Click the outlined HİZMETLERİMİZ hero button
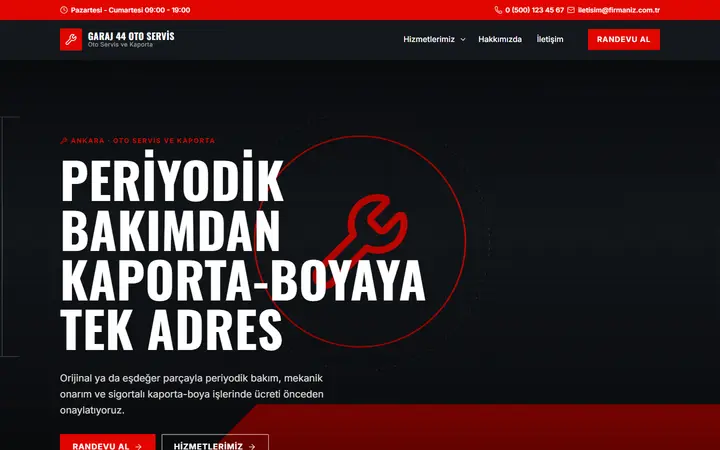The height and width of the screenshot is (450, 720). [215, 443]
